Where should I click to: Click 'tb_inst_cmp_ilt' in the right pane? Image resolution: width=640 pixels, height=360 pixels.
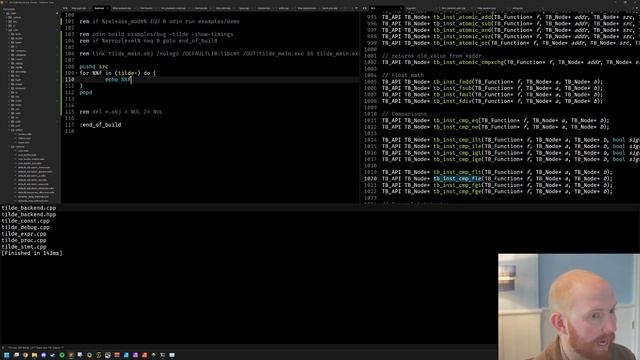(x=457, y=140)
